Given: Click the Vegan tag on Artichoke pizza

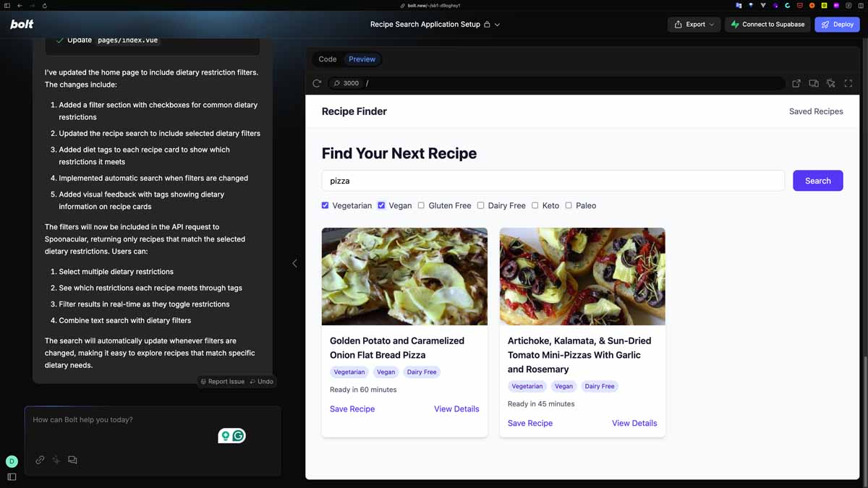Looking at the screenshot, I should pos(563,386).
